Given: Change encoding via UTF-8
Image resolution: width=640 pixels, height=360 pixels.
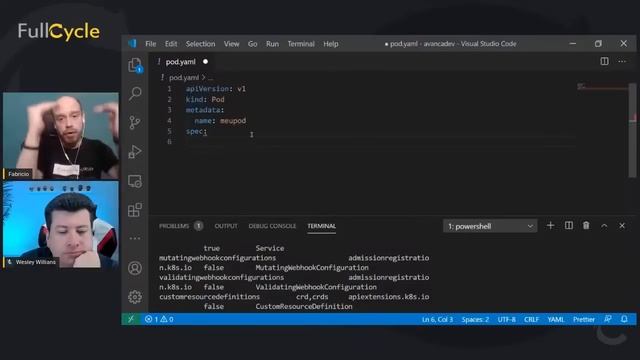Looking at the screenshot, I should pos(507,319).
